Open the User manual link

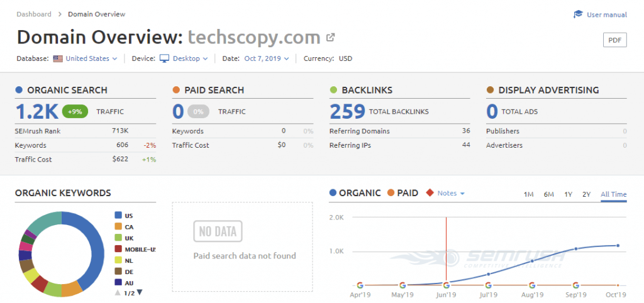607,15
